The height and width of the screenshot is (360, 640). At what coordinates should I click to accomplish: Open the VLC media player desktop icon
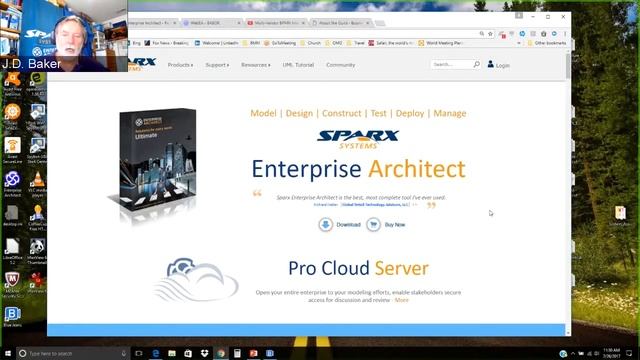37,184
